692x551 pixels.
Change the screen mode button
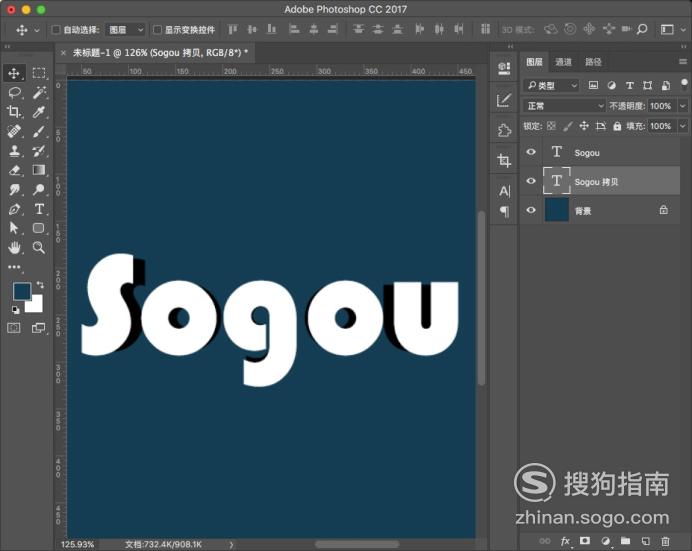tap(38, 328)
